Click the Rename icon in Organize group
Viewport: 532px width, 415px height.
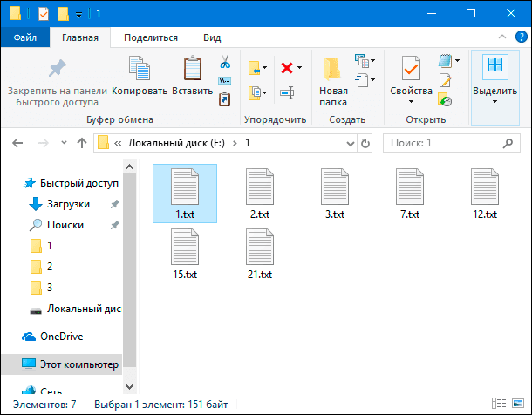click(x=287, y=92)
